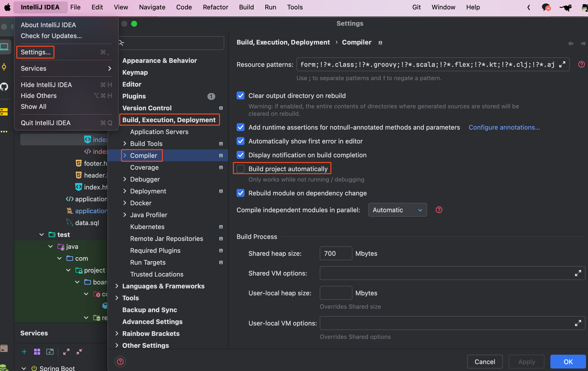Click help icon next to parallel compile dropdown
The image size is (588, 371).
pyautogui.click(x=439, y=210)
